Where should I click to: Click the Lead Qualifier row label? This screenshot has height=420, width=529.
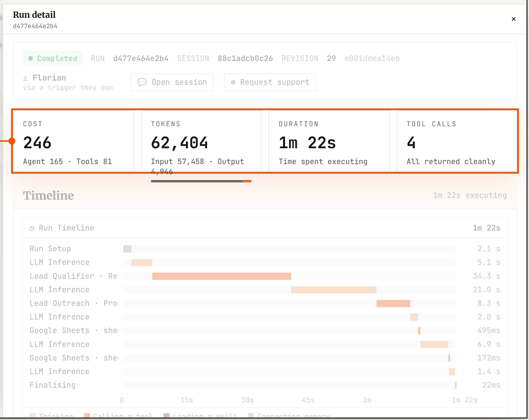[74, 276]
